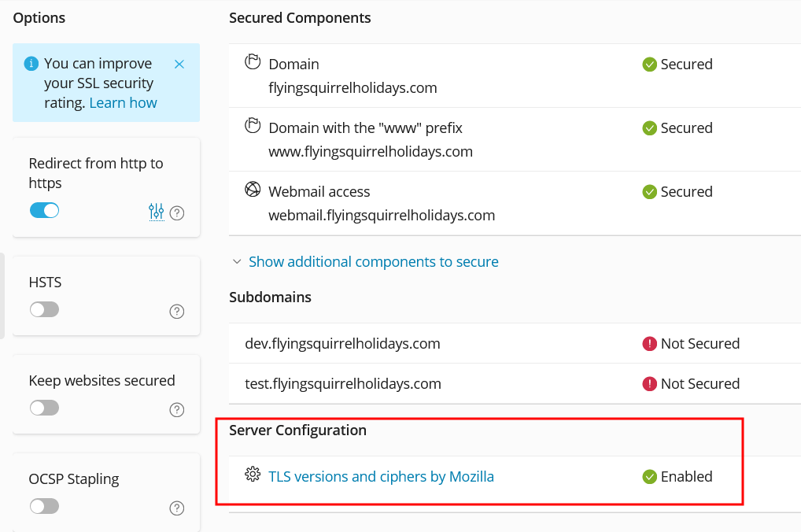801x532 pixels.
Task: Expand Show additional components to secure
Action: click(373, 262)
